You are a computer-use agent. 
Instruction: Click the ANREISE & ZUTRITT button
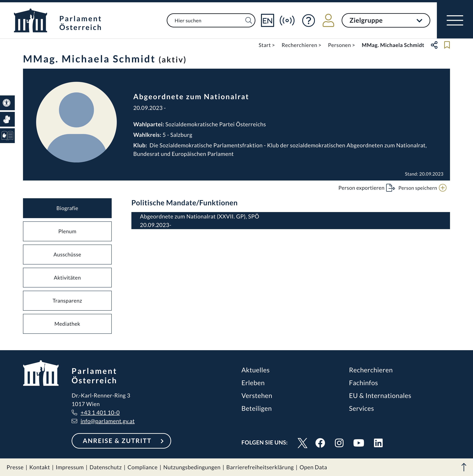pyautogui.click(x=121, y=441)
